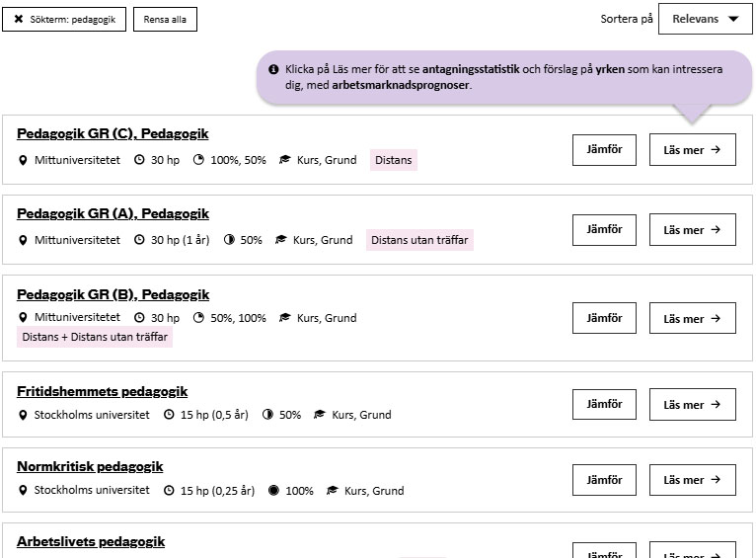The height and width of the screenshot is (558, 756).
Task: Toggle Jämför for Pedagogik GR (C)
Action: (x=604, y=149)
